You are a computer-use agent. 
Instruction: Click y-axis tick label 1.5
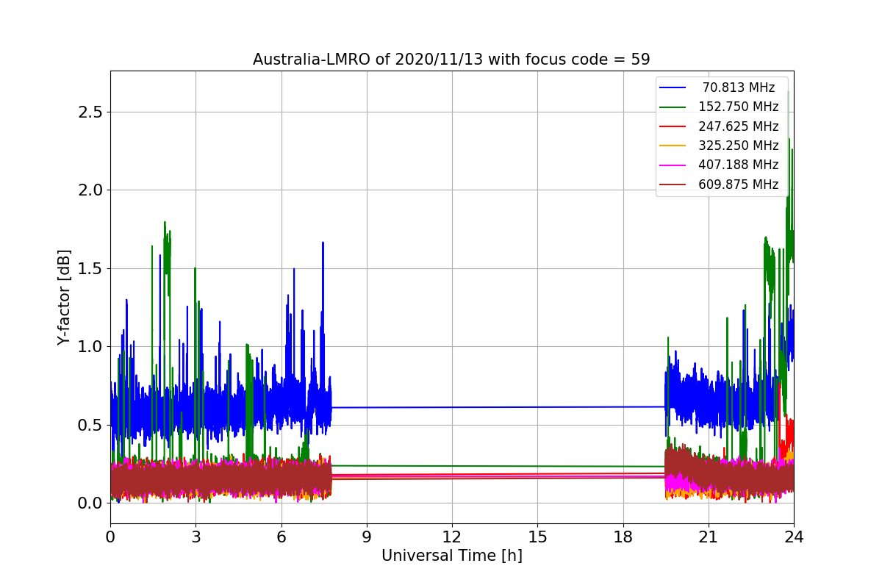pyautogui.click(x=90, y=268)
